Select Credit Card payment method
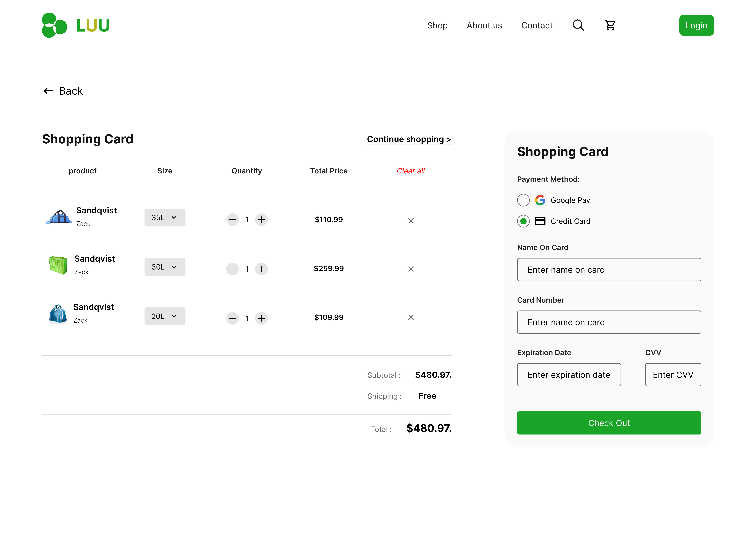The width and height of the screenshot is (756, 538). pyautogui.click(x=523, y=221)
